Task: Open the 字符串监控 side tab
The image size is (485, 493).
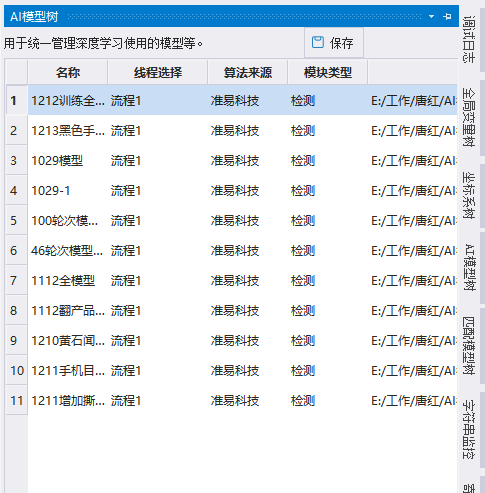Action: click(x=469, y=430)
